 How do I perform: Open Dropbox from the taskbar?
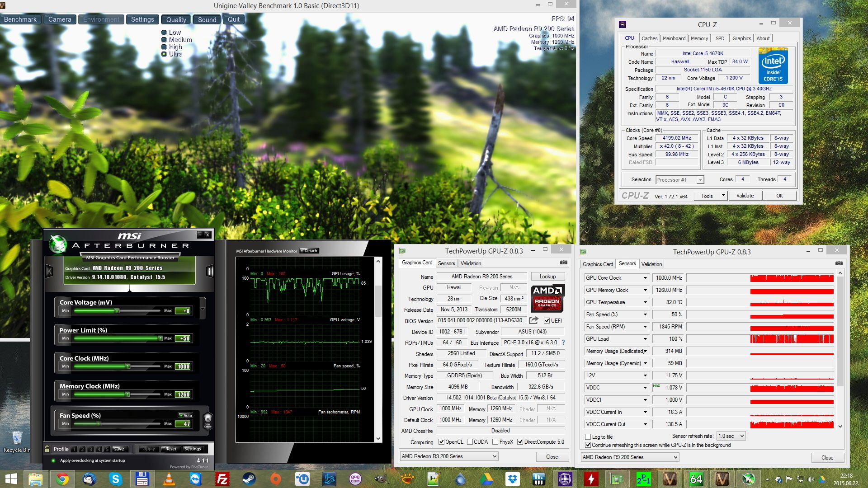click(x=513, y=479)
